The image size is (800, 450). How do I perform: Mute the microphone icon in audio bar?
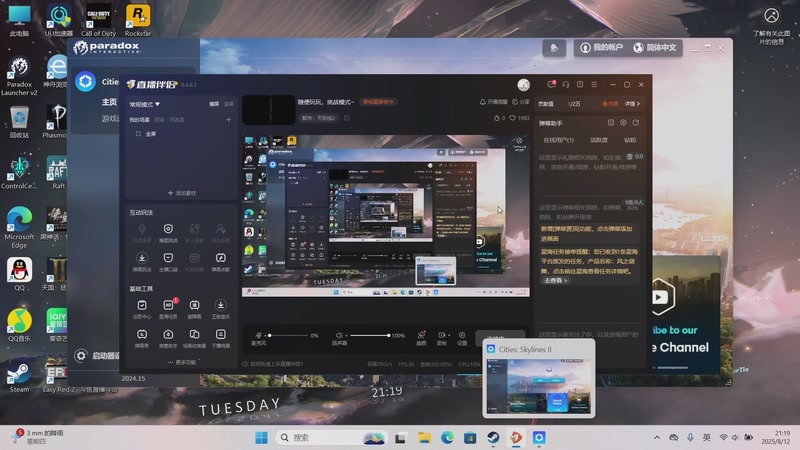258,335
